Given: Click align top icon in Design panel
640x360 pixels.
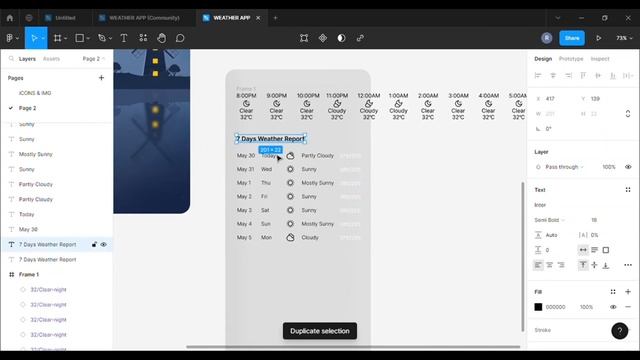Looking at the screenshot, I should [583, 76].
